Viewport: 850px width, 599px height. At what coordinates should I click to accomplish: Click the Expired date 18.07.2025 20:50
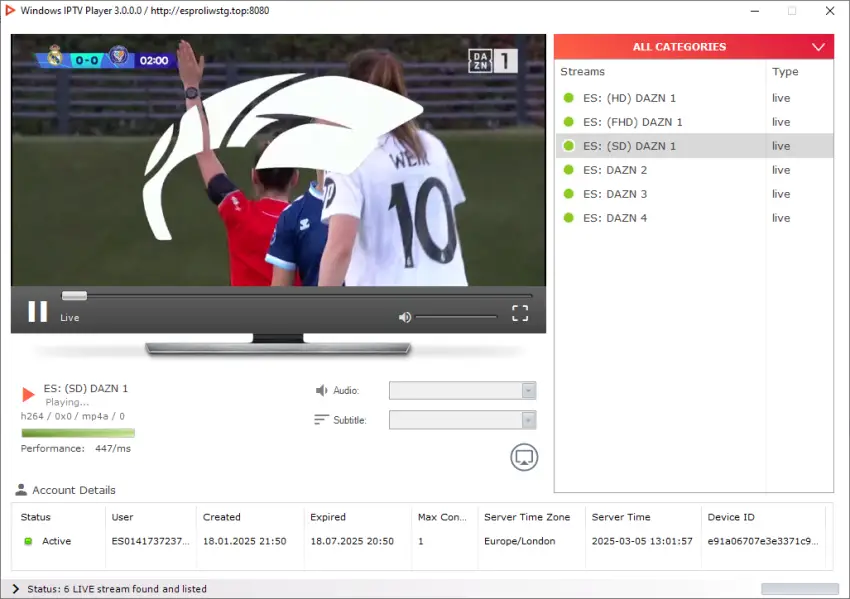coord(352,541)
